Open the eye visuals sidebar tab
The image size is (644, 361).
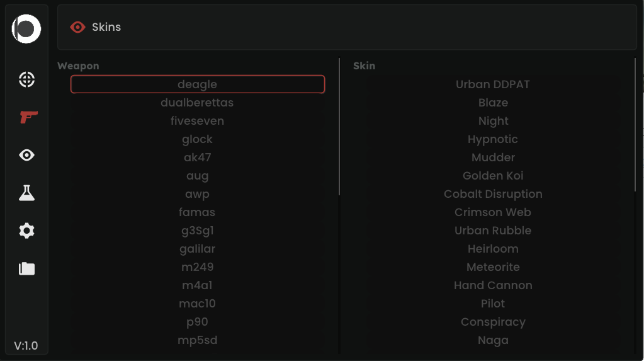(26, 155)
